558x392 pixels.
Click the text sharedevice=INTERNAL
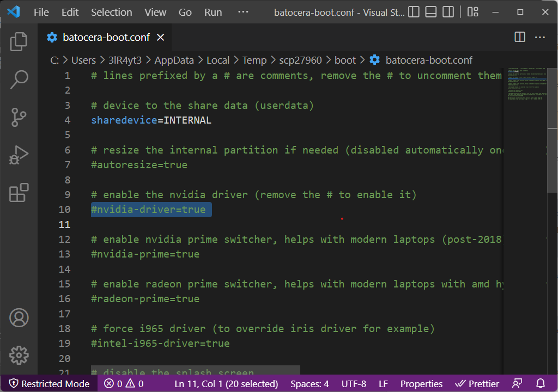pos(151,120)
